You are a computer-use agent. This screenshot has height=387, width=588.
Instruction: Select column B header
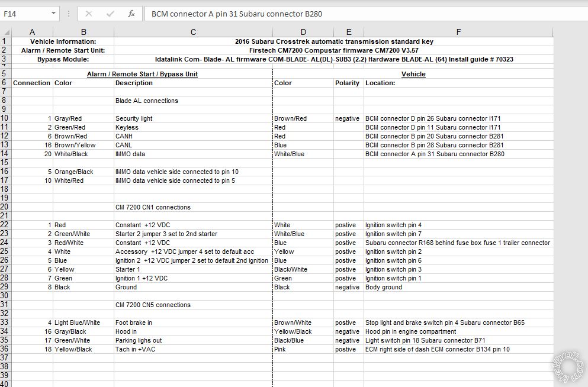tap(83, 32)
